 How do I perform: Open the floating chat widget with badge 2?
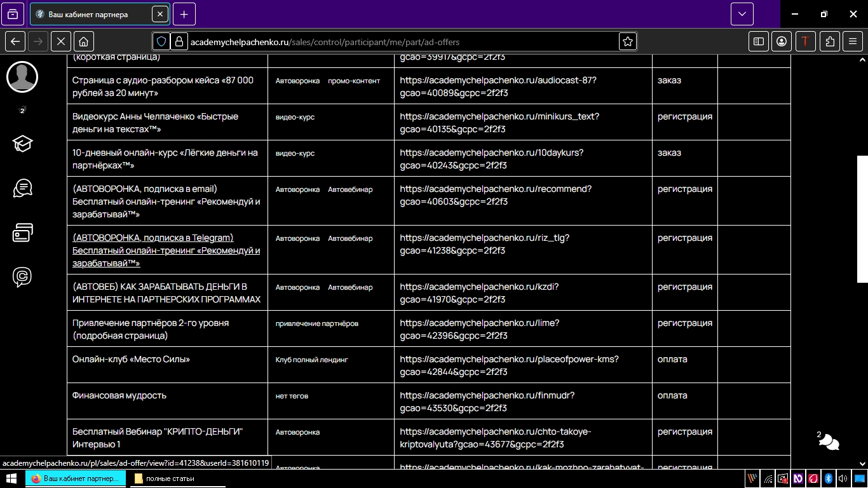[x=829, y=442]
